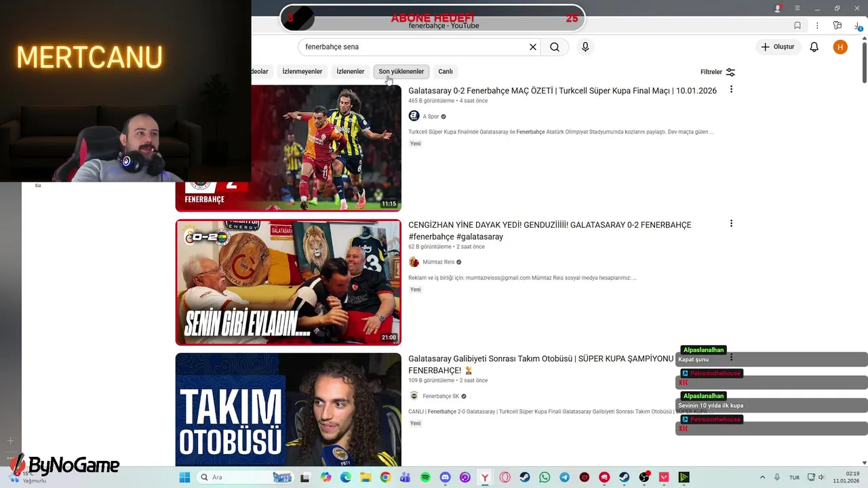The height and width of the screenshot is (488, 868).
Task: Click the browser scrollbar up arrow
Action: 864,39
